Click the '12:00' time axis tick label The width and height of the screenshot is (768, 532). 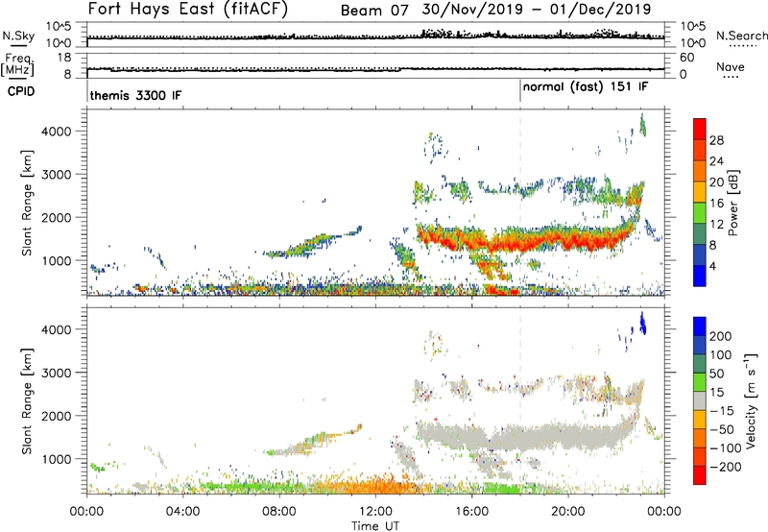pos(375,512)
